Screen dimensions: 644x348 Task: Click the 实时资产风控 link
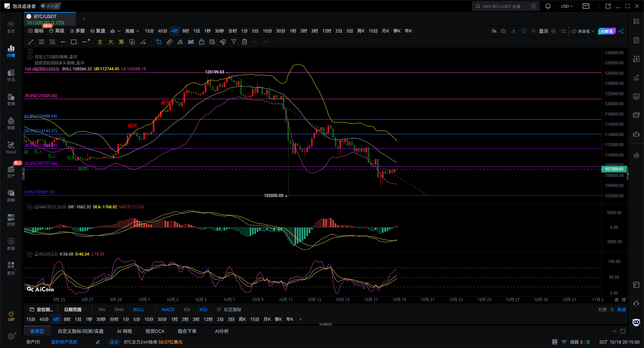point(64,342)
